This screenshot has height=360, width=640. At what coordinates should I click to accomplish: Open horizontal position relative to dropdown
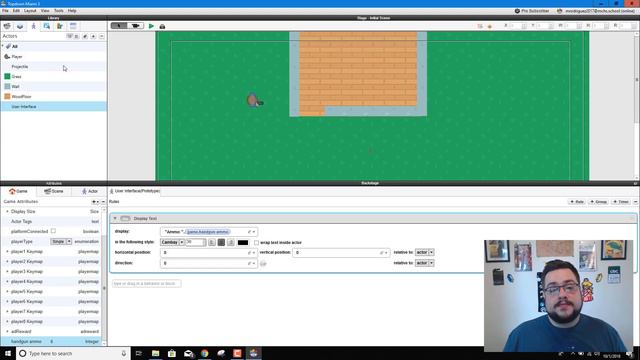[x=424, y=252]
